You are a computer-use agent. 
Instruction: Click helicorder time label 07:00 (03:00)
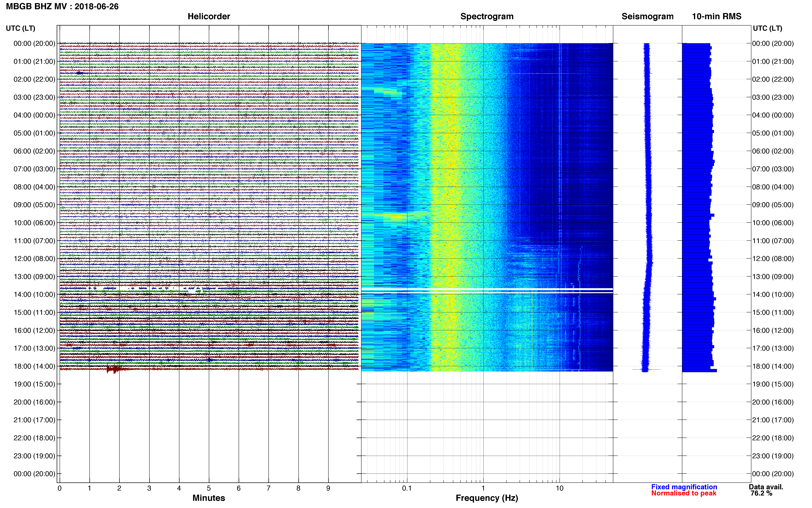[x=34, y=169]
